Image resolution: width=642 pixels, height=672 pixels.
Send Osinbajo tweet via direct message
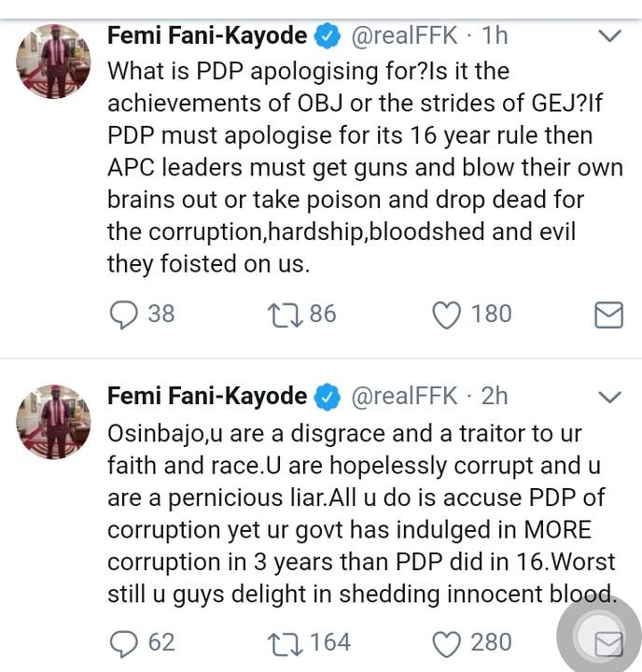click(x=608, y=642)
